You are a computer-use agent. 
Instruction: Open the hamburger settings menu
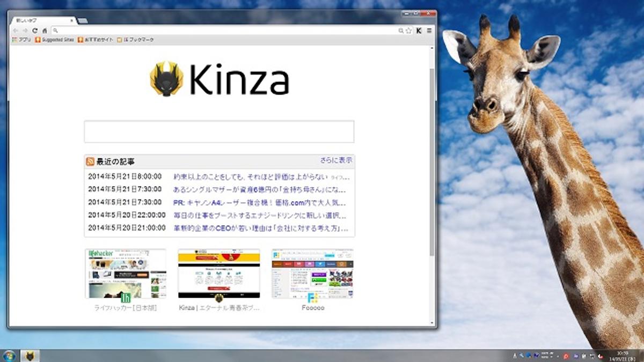pos(429,31)
